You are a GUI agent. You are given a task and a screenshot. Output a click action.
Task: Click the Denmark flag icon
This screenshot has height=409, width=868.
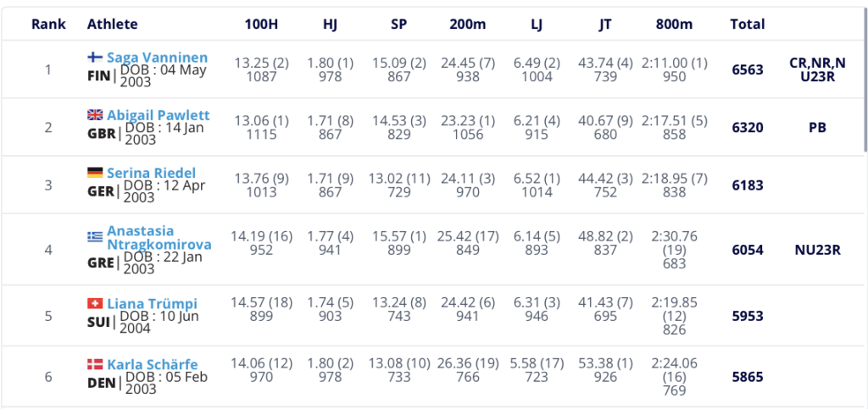(95, 364)
